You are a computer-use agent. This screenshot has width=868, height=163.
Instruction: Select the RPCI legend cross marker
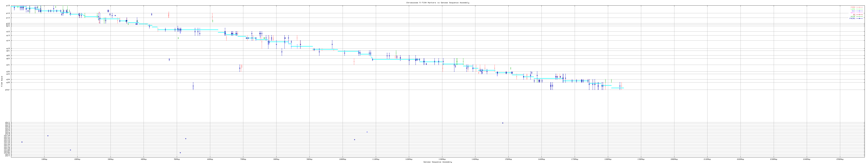(x=859, y=13)
